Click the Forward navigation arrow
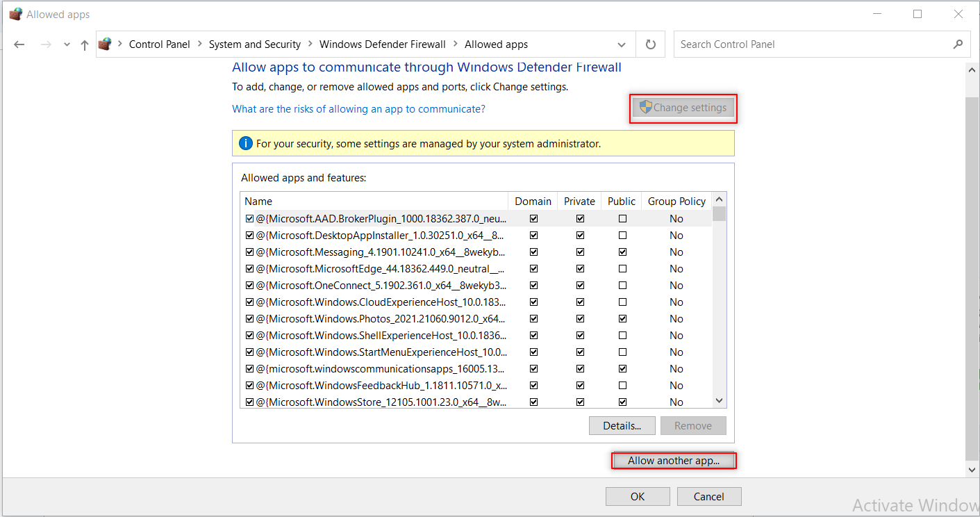Viewport: 980px width, 517px height. click(x=46, y=44)
